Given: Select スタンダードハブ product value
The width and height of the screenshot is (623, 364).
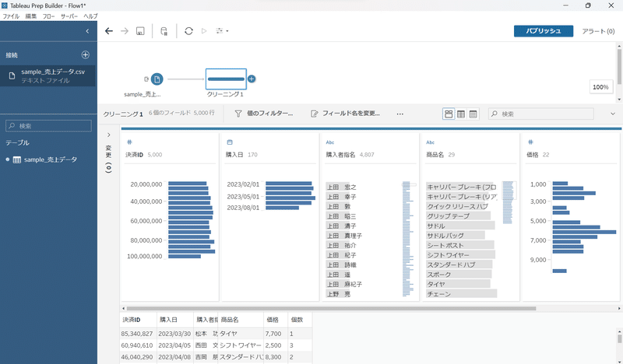Looking at the screenshot, I should coord(459,264).
